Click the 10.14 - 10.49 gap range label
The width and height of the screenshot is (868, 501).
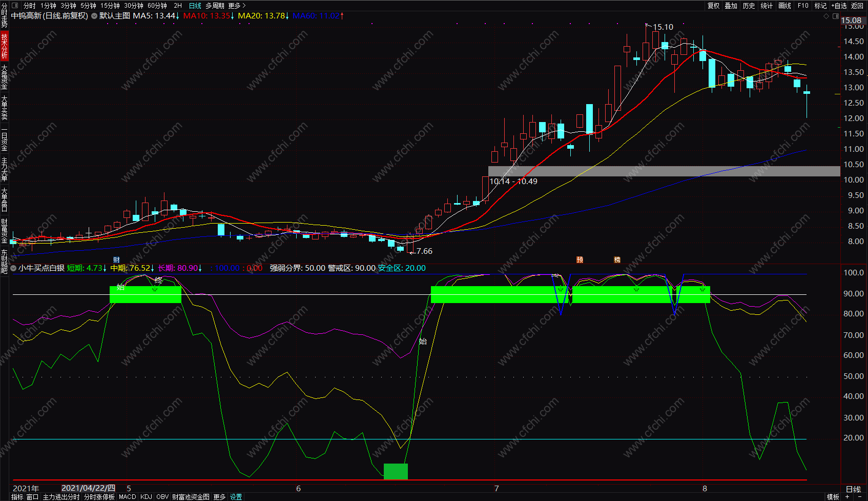(513, 182)
